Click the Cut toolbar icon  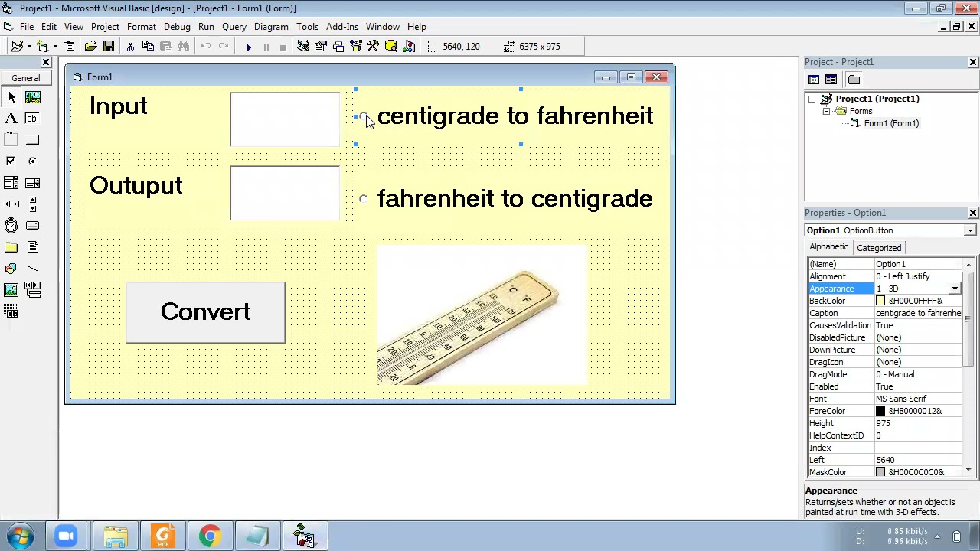(x=130, y=46)
